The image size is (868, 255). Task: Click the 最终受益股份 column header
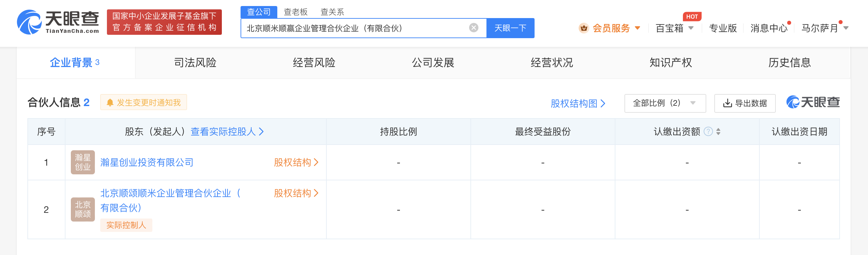tap(543, 132)
